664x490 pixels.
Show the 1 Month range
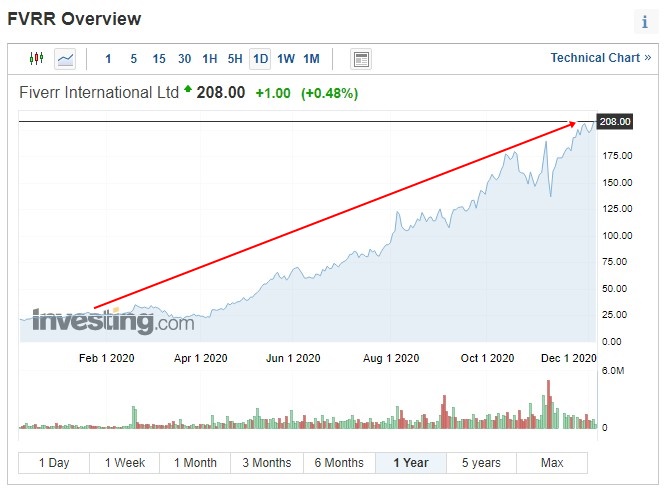coord(195,462)
